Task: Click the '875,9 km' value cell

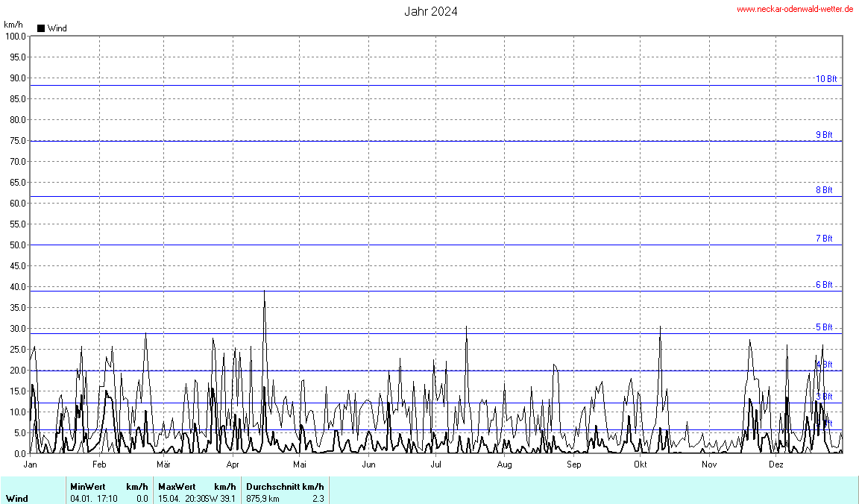Action: click(263, 499)
